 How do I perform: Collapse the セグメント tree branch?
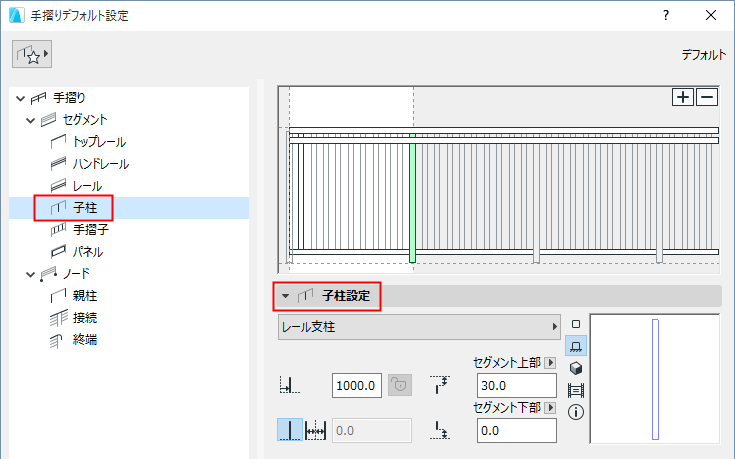pos(31,120)
